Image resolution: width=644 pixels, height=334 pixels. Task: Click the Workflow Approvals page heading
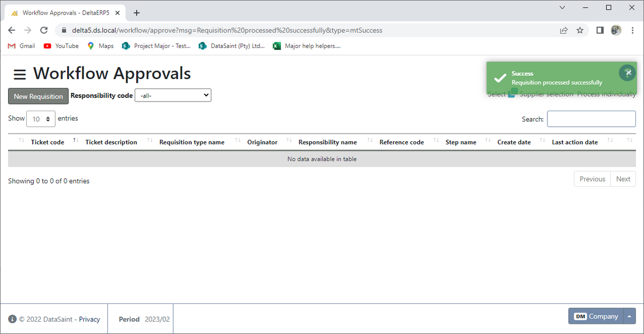tap(112, 73)
